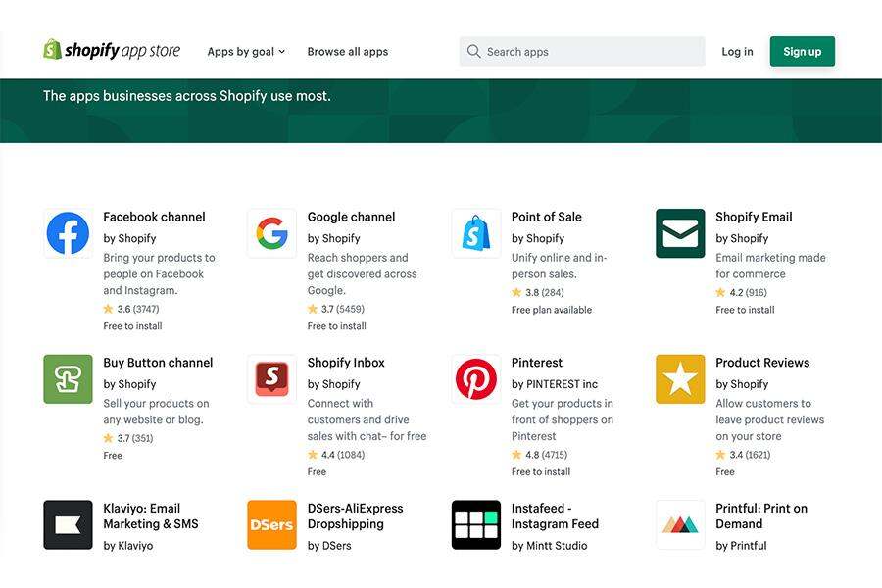
Task: Focus the Search apps input field
Action: [581, 51]
